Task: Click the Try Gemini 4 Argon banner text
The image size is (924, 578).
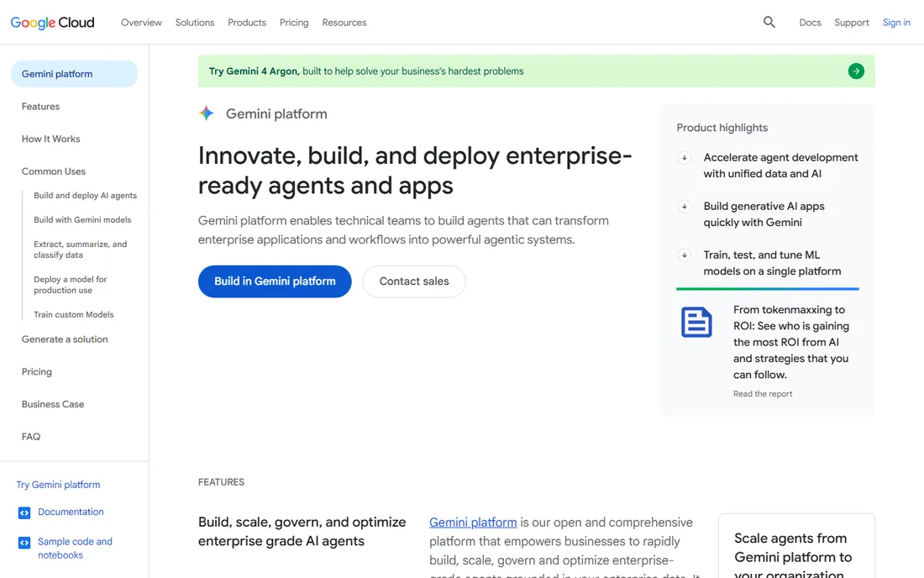Action: tap(366, 71)
